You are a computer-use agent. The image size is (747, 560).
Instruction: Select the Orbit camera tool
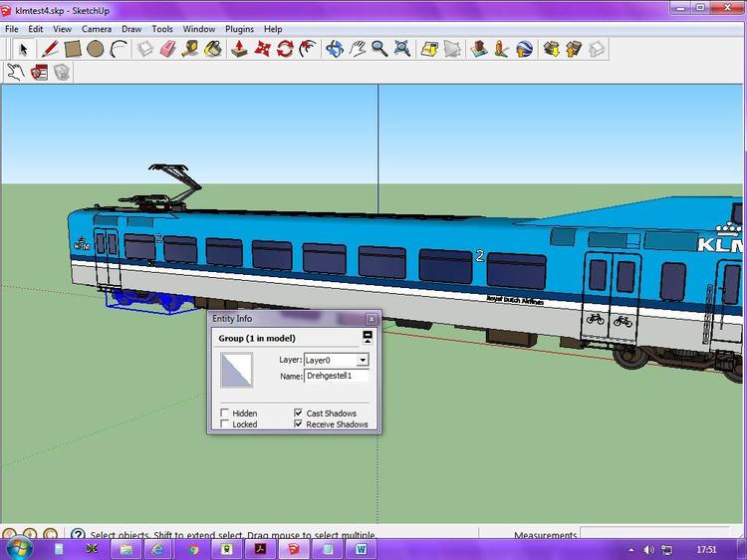click(x=335, y=49)
